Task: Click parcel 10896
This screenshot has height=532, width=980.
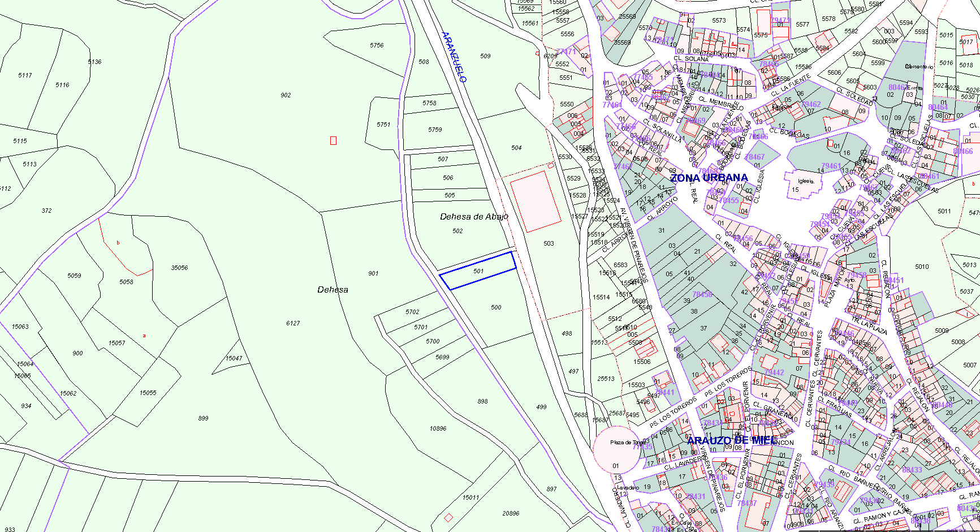Action: point(438,428)
